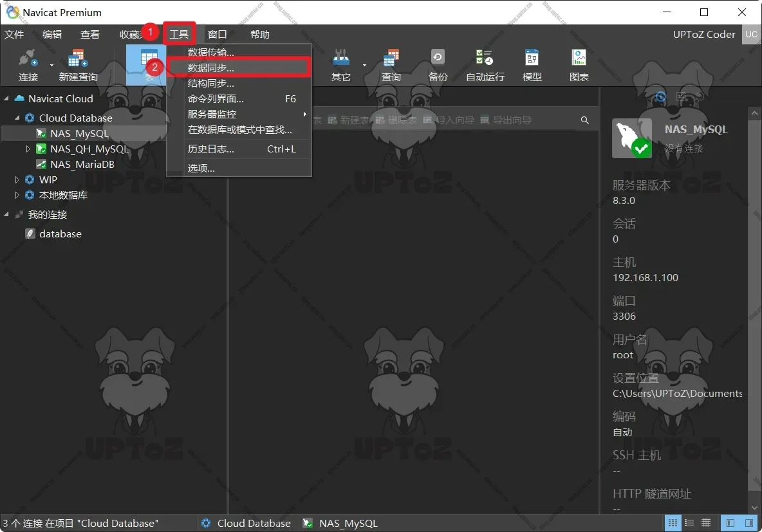This screenshot has width=762, height=532.
Task: Select 结构同步... in the tools dropdown
Action: (x=239, y=83)
